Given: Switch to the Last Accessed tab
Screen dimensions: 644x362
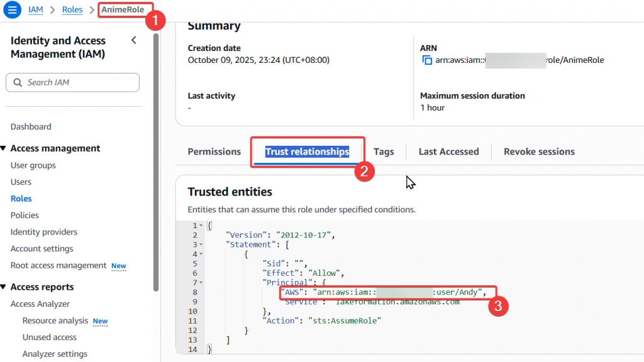Looking at the screenshot, I should 448,151.
